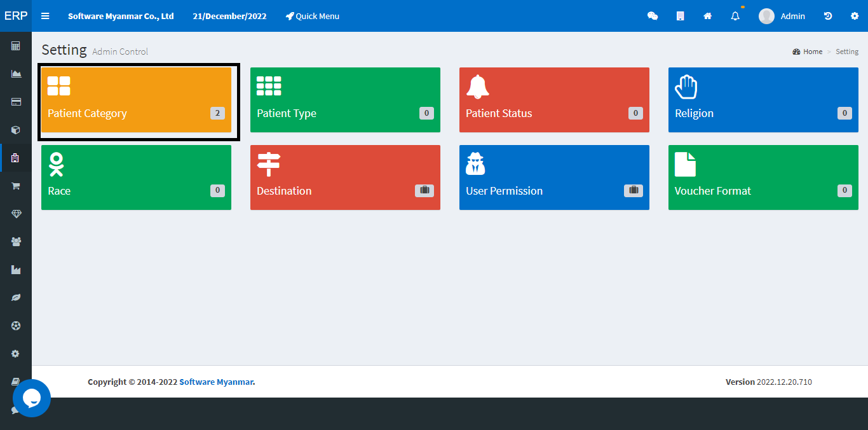Open the shopping cart sidebar icon

click(x=16, y=186)
